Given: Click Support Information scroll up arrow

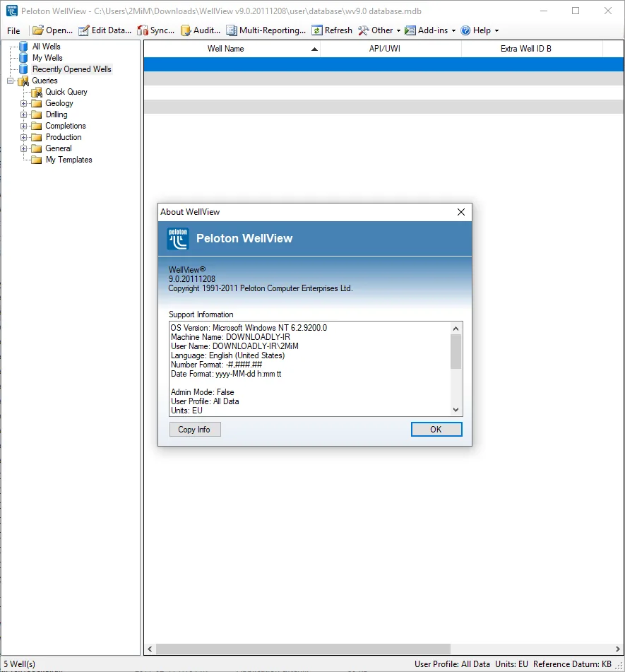Looking at the screenshot, I should tap(456, 329).
